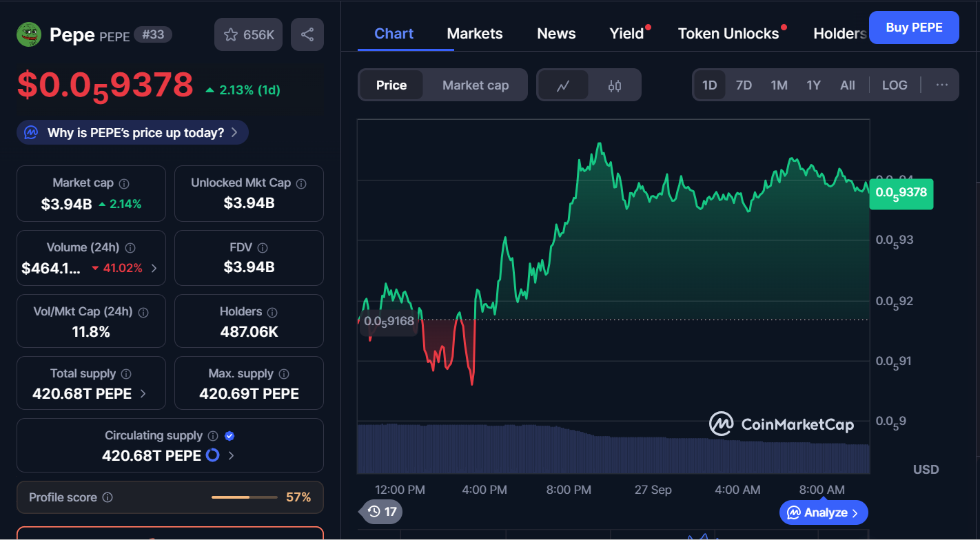Select the Price chart toggle
Screen dimensions: 980x540
click(391, 85)
